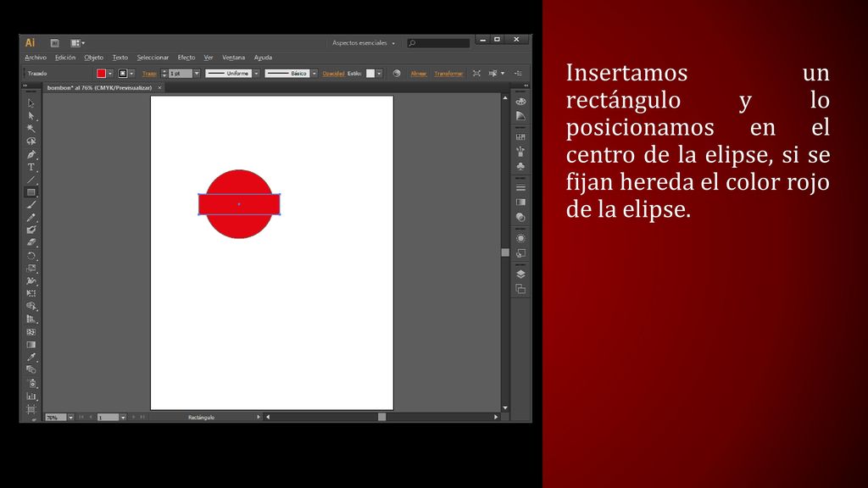The image size is (868, 488).
Task: Open the Transparency panel
Action: [521, 218]
